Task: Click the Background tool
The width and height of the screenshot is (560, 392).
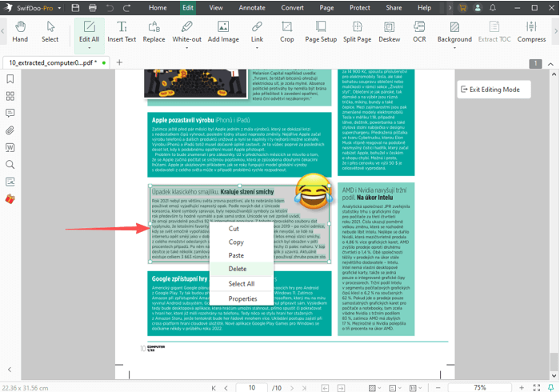Action: 454,31
